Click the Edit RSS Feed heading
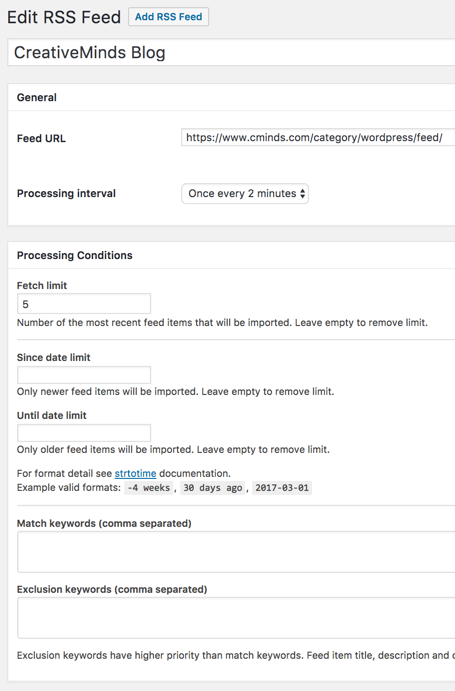455x691 pixels. point(64,17)
